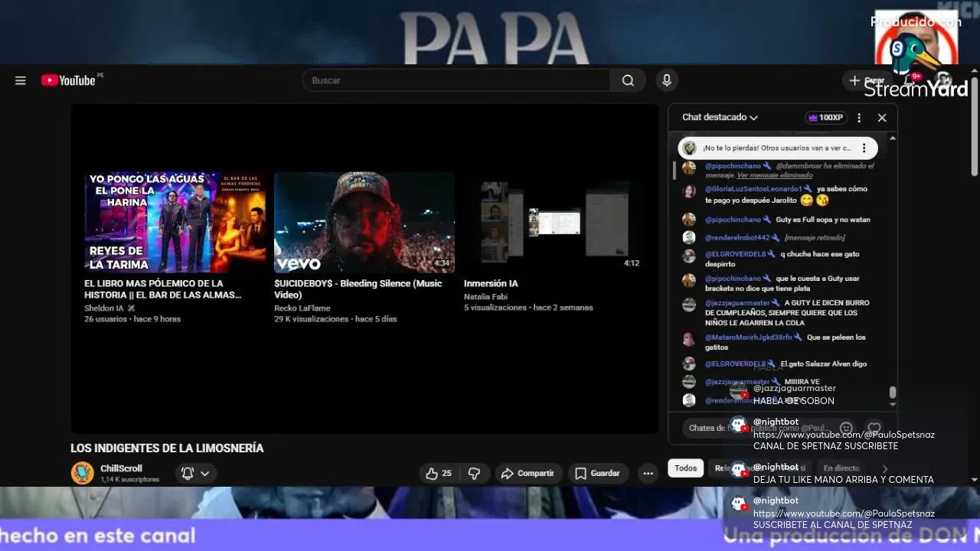
Task: Click page scrollbar down arrow at right edge
Action: 974,480
